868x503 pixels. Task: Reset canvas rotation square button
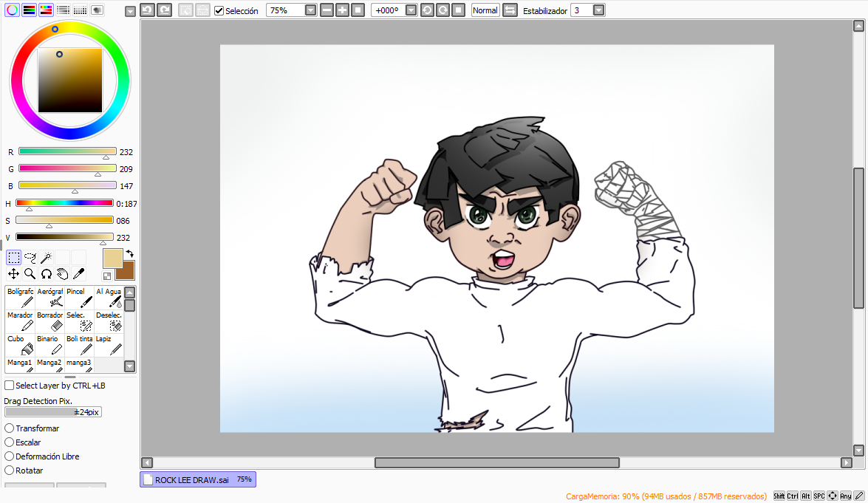pos(458,10)
